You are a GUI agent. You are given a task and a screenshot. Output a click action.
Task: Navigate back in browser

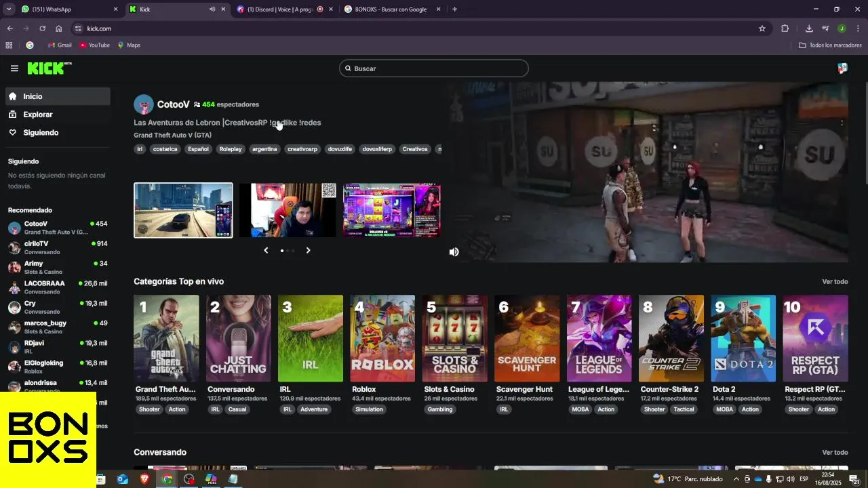9,28
